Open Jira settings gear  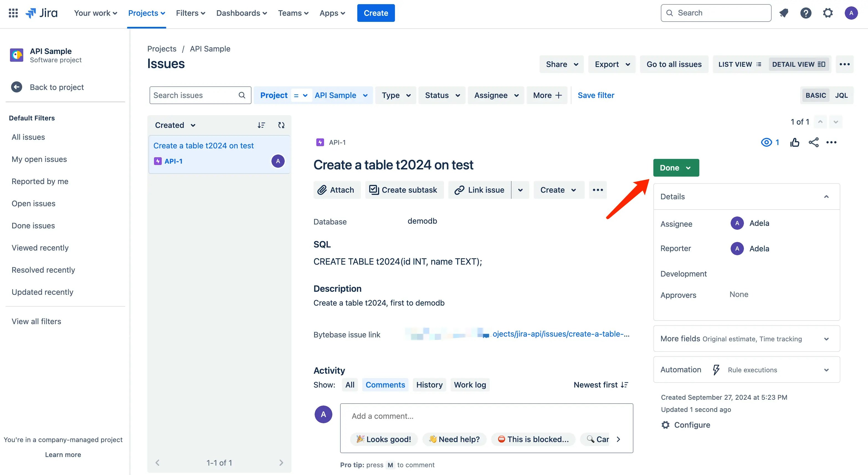pyautogui.click(x=828, y=13)
